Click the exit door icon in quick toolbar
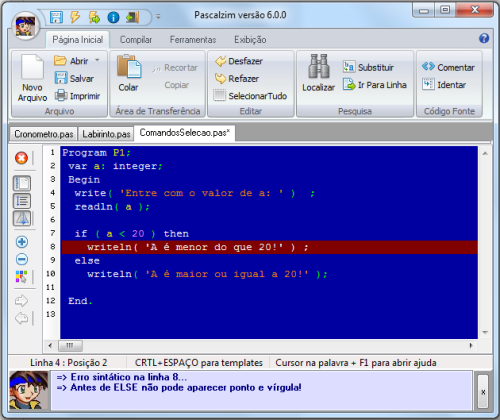 (x=132, y=17)
